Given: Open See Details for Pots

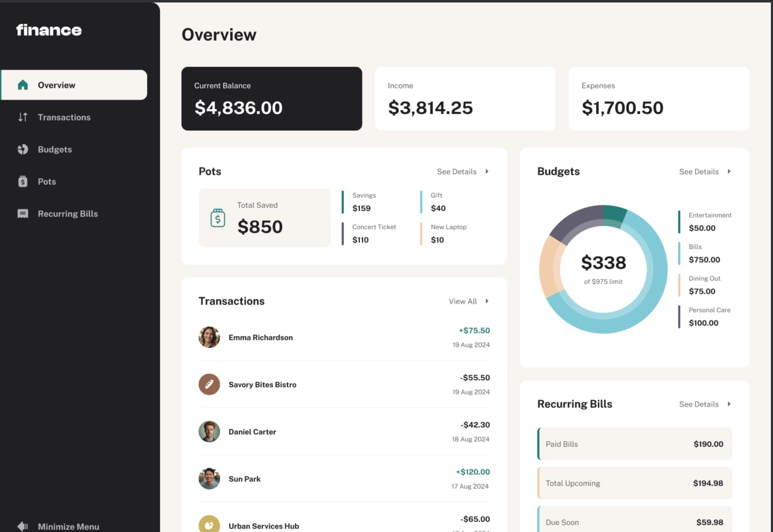Looking at the screenshot, I should tap(457, 172).
